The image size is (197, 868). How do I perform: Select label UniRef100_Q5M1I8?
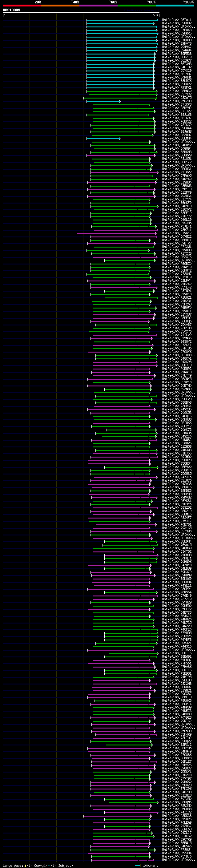pyautogui.click(x=176, y=189)
